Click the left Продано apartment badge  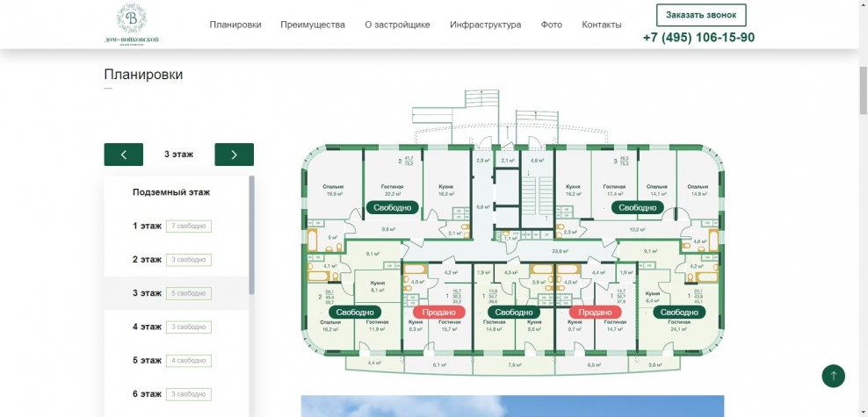point(438,313)
